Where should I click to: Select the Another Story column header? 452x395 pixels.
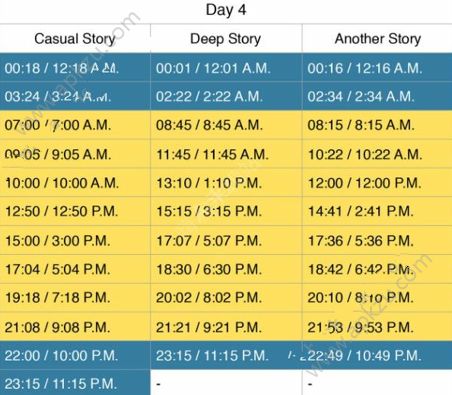tap(377, 39)
